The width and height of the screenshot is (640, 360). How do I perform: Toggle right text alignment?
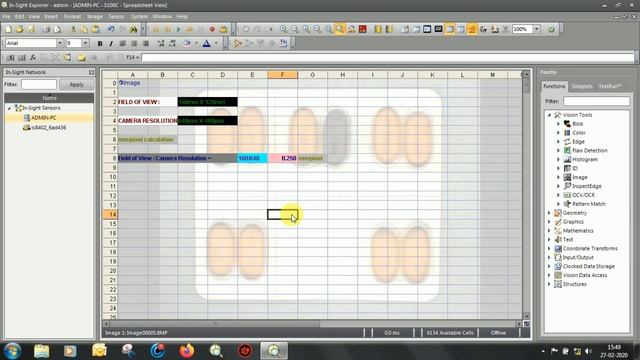(x=145, y=43)
